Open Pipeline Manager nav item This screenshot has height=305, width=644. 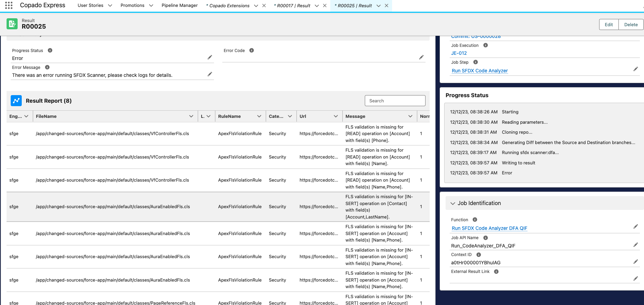[179, 6]
